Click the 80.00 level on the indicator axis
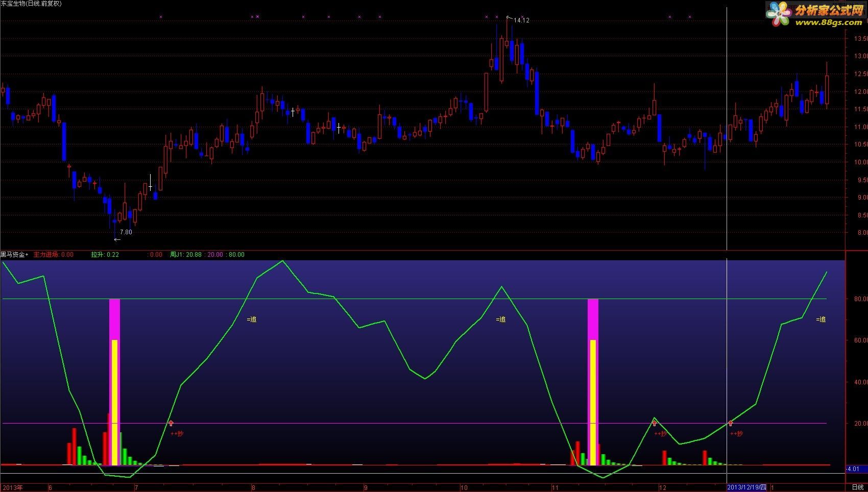 [x=860, y=299]
